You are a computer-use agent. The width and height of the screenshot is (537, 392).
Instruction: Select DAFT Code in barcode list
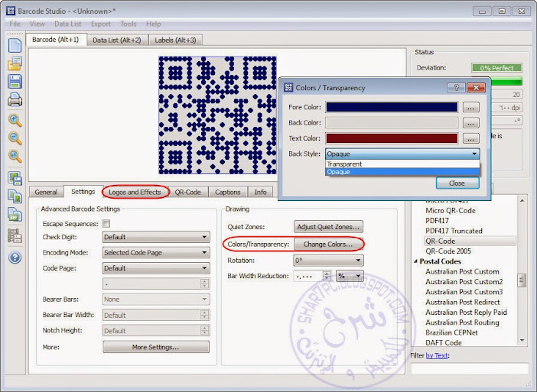pos(444,343)
